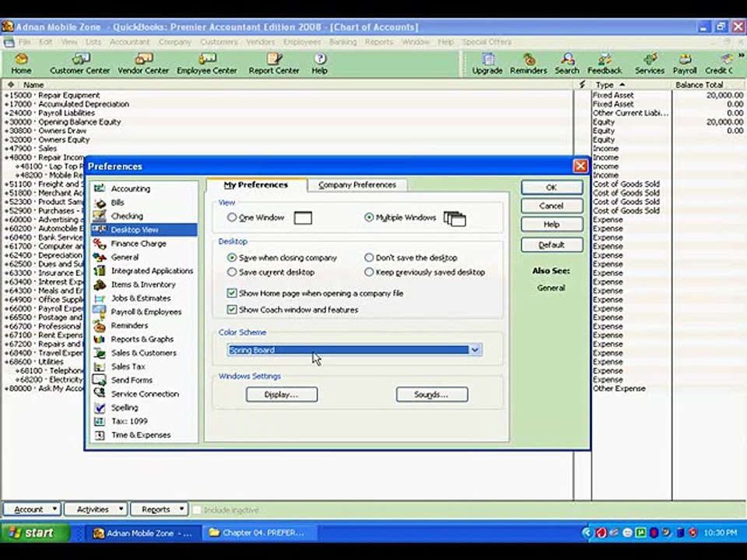Click OK in Preferences dialog

(552, 187)
